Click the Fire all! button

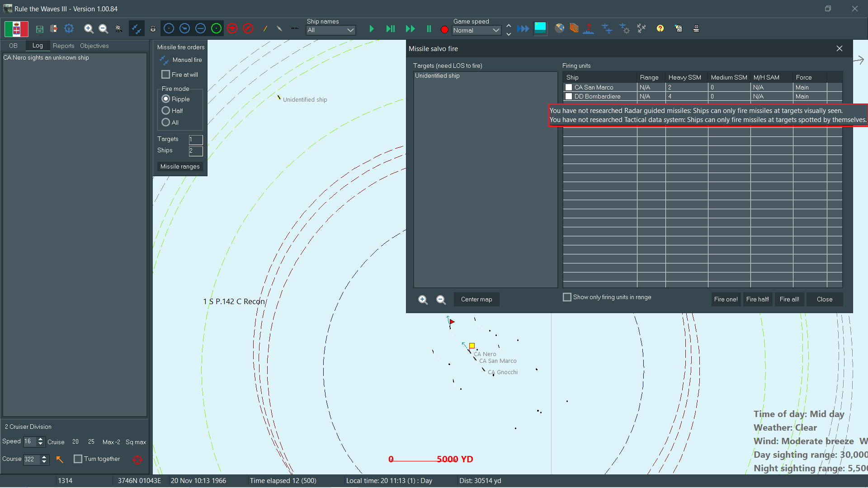point(789,299)
